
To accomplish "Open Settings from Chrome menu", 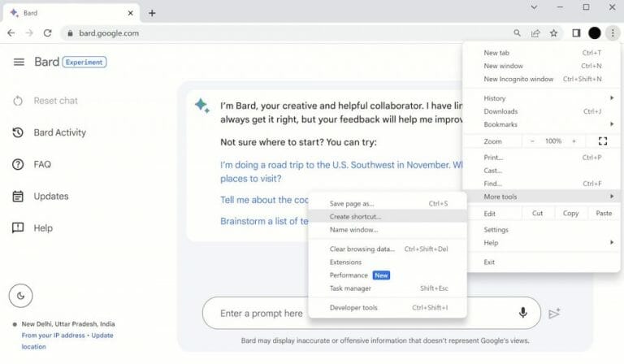I will [543, 230].
